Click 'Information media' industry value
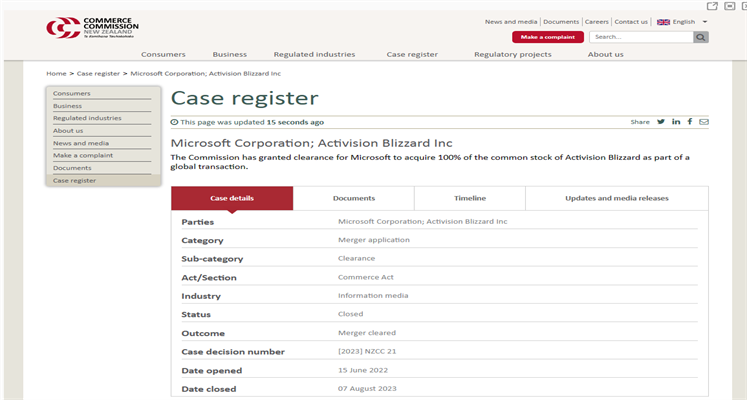This screenshot has width=747, height=400. (x=373, y=295)
